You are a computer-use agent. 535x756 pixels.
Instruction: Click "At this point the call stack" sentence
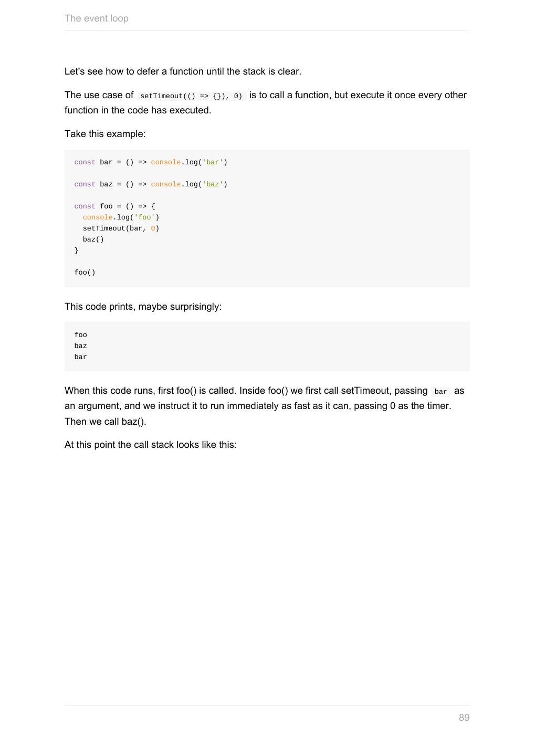coord(150,445)
